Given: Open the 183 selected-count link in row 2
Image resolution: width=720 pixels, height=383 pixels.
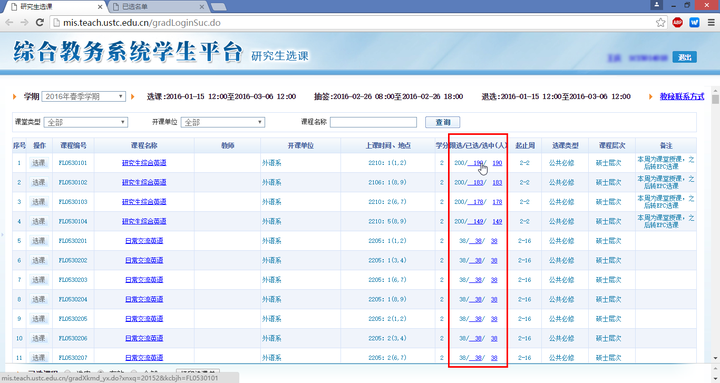Looking at the screenshot, I should (476, 182).
